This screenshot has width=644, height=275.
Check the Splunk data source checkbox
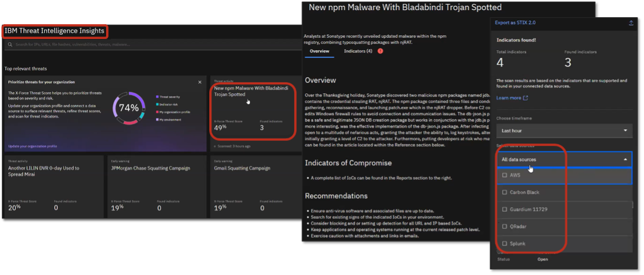coord(505,244)
